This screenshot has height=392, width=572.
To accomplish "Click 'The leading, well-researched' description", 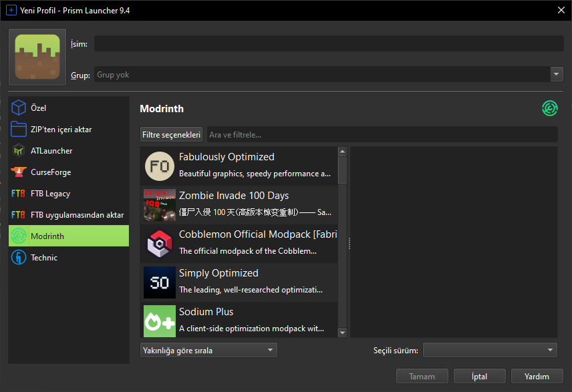I will tap(251, 290).
